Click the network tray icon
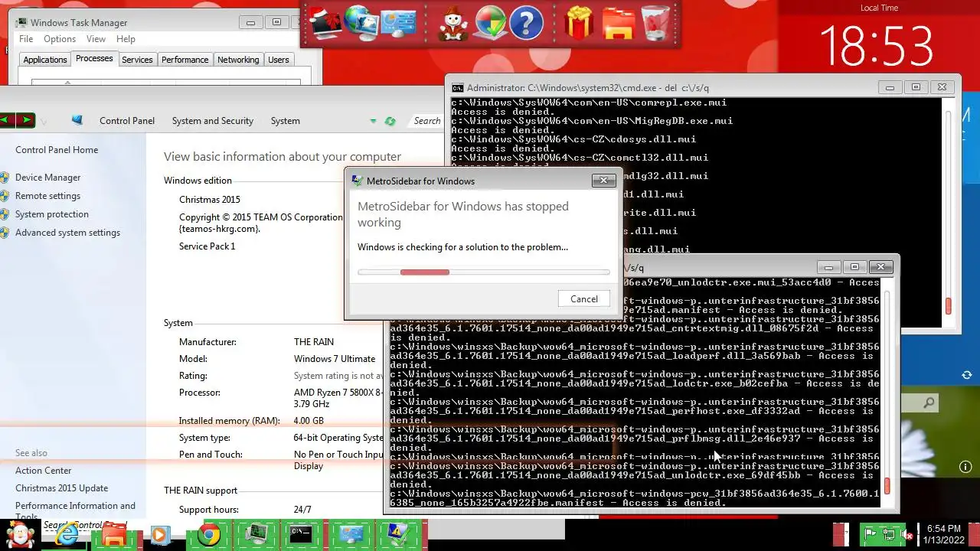 [x=888, y=533]
